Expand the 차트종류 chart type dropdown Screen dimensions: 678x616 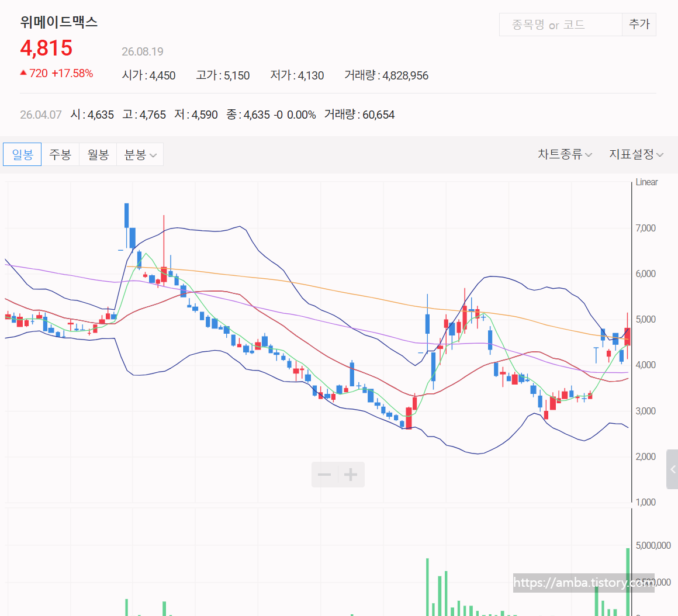click(x=565, y=154)
